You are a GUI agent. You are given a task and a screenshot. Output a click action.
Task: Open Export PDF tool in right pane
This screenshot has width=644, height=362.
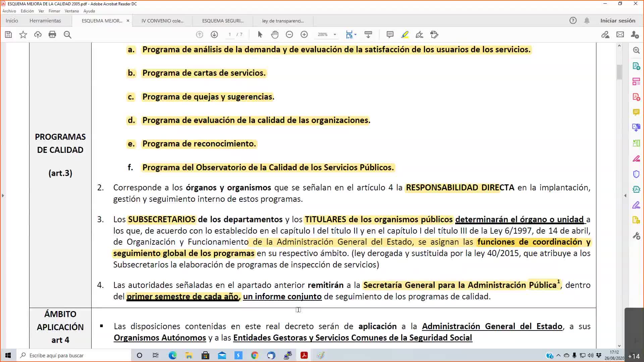click(636, 66)
